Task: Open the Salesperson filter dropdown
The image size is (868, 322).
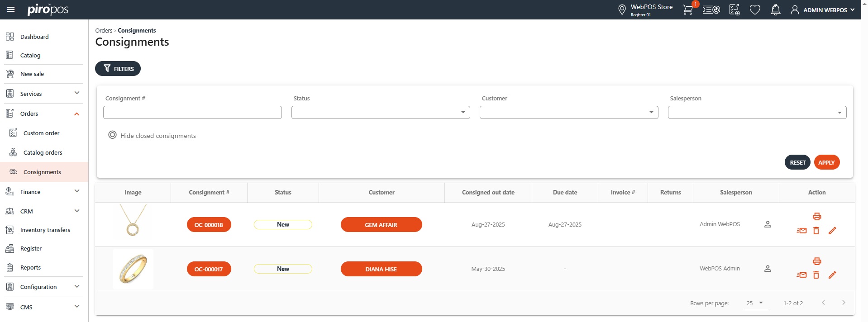Action: pyautogui.click(x=757, y=113)
